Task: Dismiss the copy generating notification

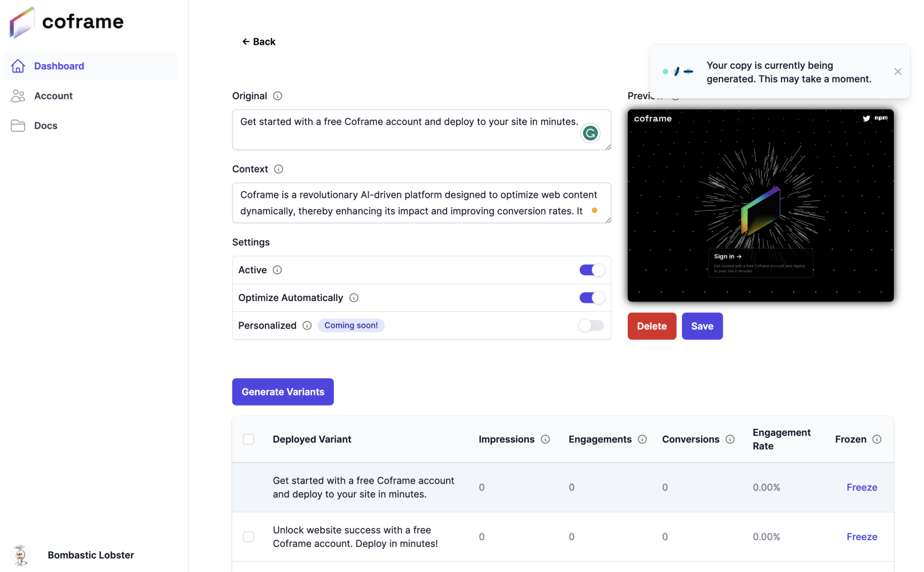Action: pos(898,71)
